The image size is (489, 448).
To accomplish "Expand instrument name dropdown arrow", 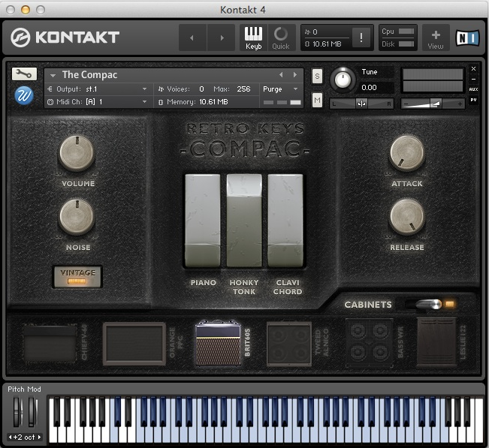I will click(x=53, y=75).
